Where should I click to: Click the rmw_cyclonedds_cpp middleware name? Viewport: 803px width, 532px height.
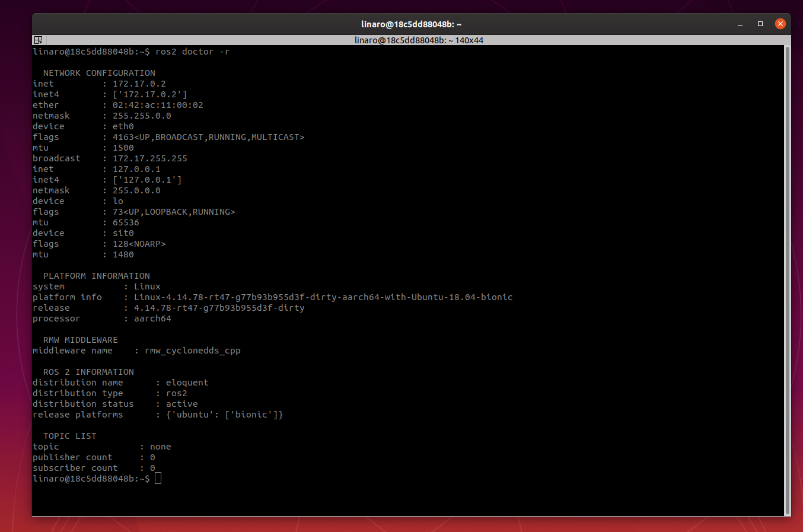pyautogui.click(x=192, y=351)
